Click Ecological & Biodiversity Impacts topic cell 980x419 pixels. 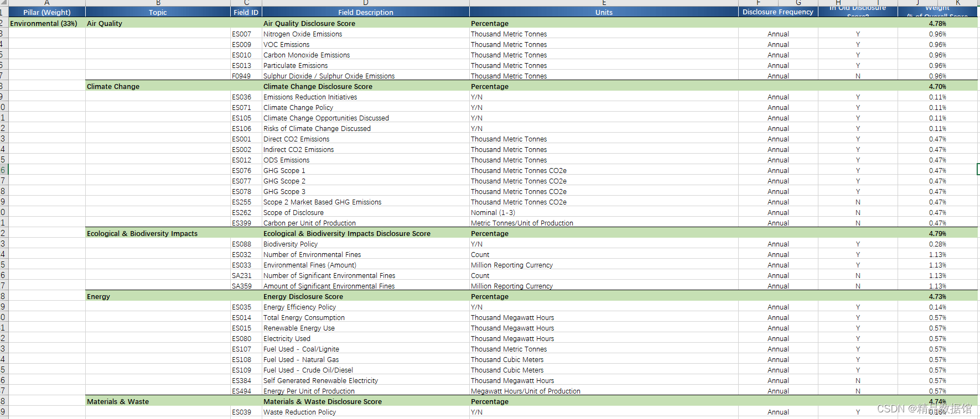click(x=158, y=233)
